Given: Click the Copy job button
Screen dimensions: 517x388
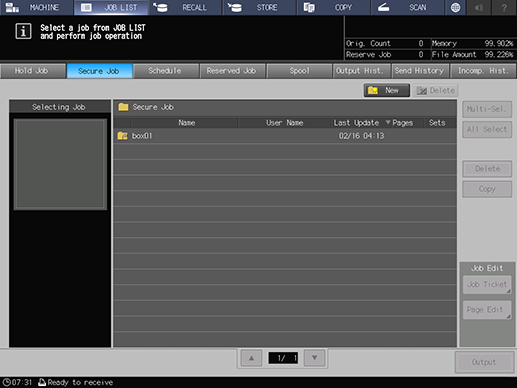Looking at the screenshot, I should 487,189.
